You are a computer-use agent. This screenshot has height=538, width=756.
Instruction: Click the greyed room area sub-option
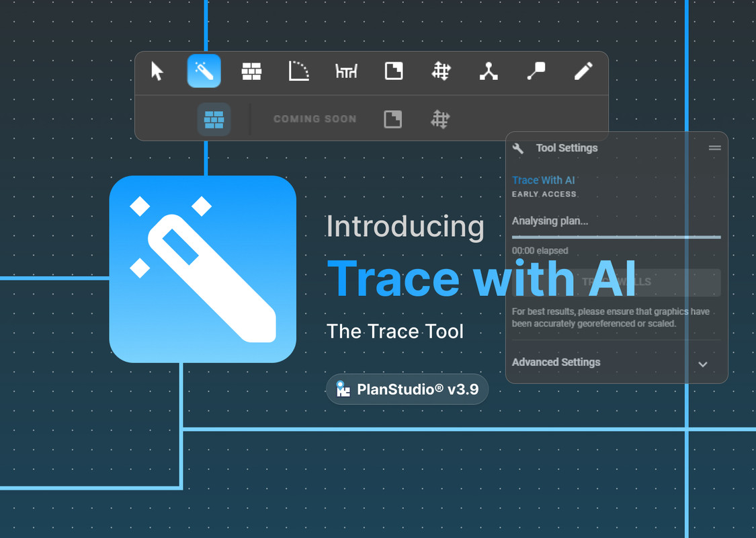click(393, 119)
